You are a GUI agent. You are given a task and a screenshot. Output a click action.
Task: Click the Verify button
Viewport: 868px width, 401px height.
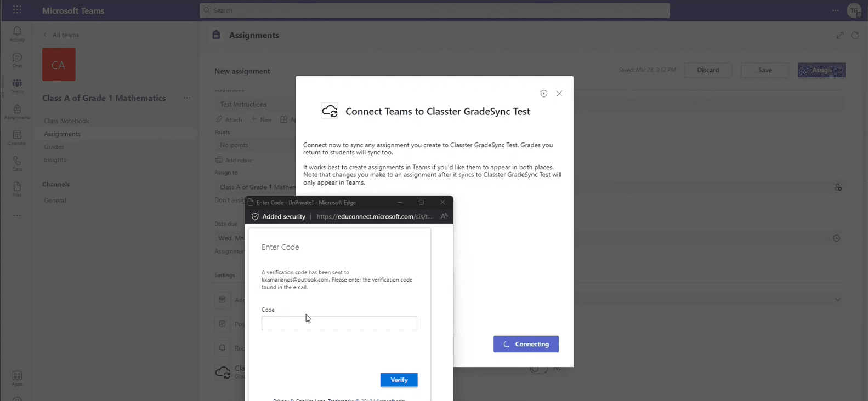coord(399,380)
